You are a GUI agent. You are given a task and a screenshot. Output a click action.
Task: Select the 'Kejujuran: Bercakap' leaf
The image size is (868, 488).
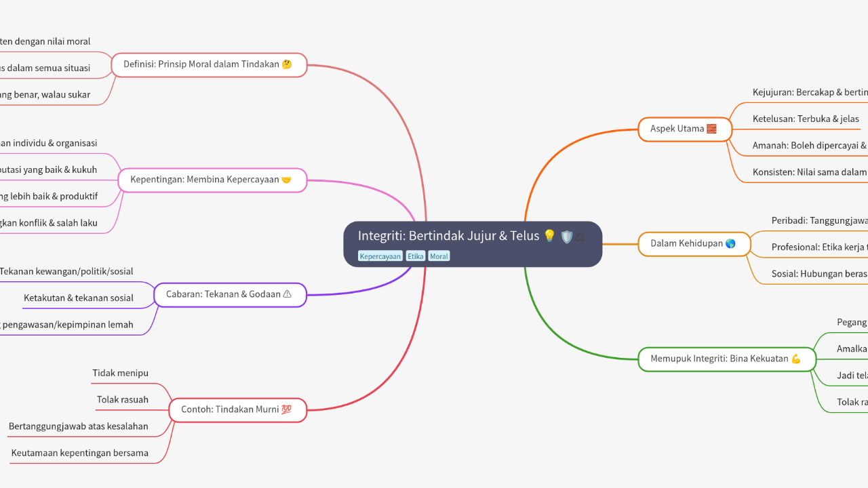[810, 93]
